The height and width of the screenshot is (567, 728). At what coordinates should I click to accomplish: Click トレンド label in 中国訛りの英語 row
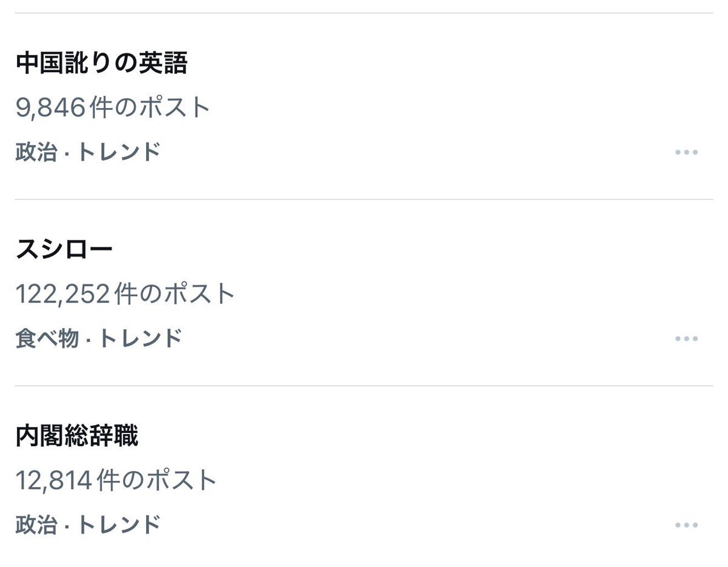click(x=120, y=152)
